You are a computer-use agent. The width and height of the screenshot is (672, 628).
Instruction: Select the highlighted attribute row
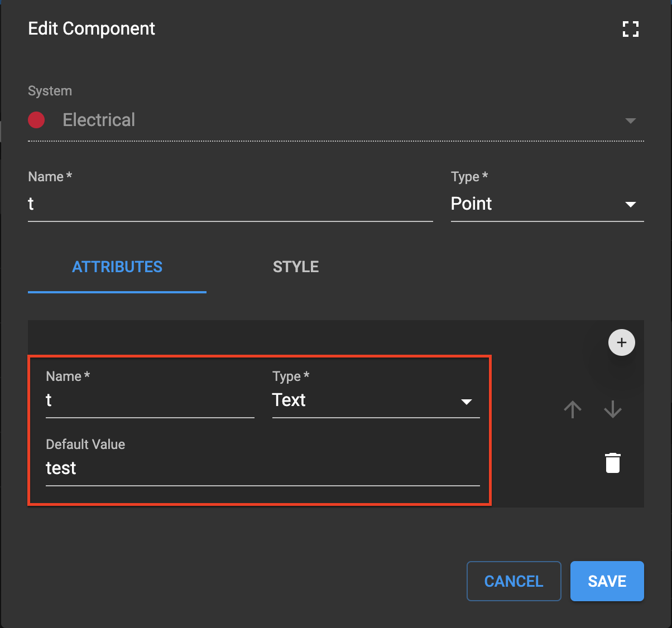click(x=258, y=429)
